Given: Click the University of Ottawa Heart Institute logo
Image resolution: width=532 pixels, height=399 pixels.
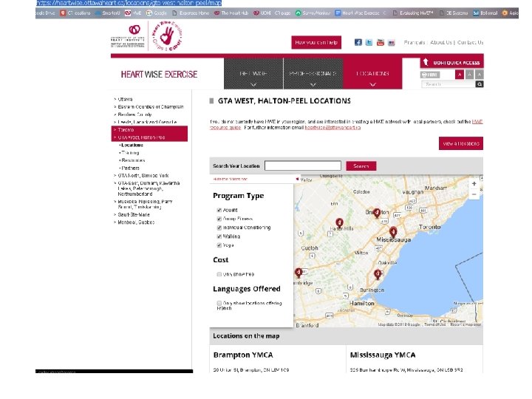Looking at the screenshot, I should pos(128,36).
